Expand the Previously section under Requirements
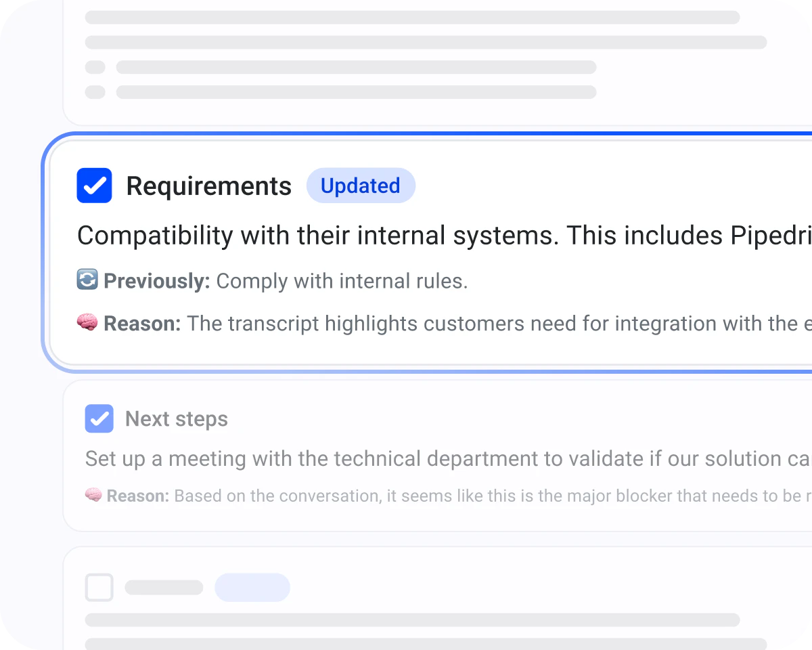The width and height of the screenshot is (812, 650). (272, 280)
